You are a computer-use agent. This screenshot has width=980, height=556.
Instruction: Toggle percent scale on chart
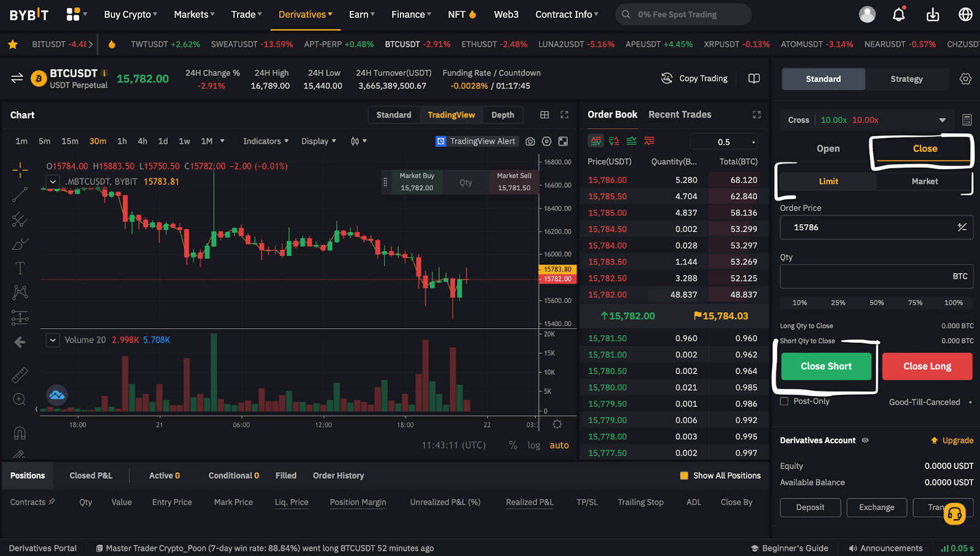(x=513, y=445)
